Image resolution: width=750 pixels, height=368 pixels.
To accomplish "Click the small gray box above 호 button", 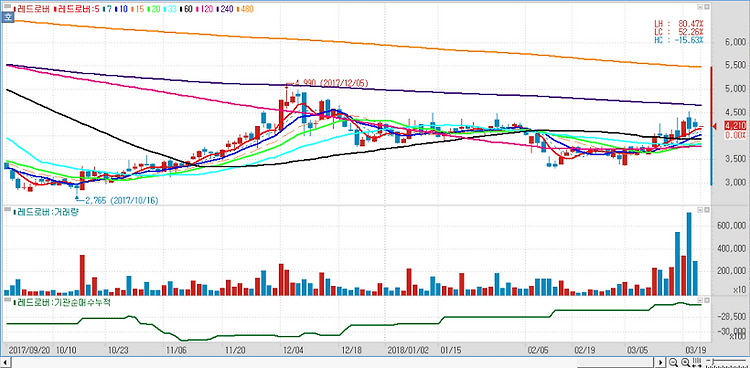I will pyautogui.click(x=7, y=6).
